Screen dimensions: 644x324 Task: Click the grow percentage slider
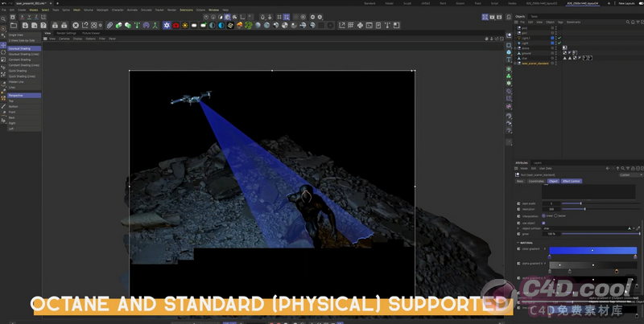pos(601,234)
